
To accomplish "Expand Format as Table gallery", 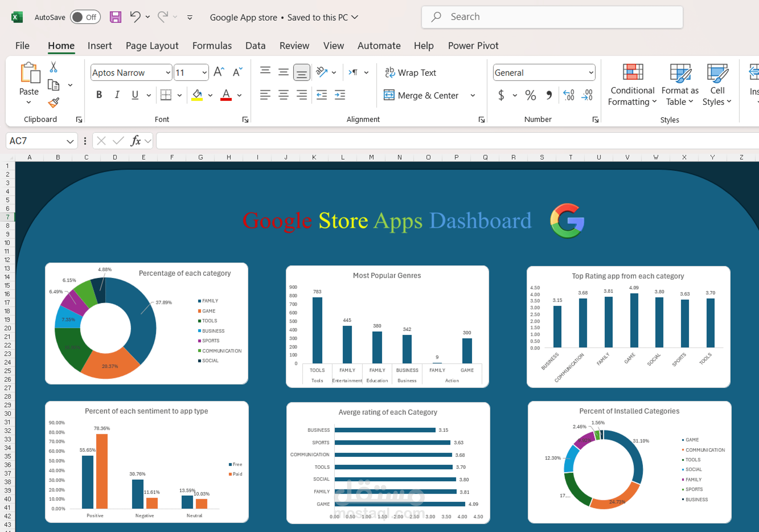I will click(680, 85).
